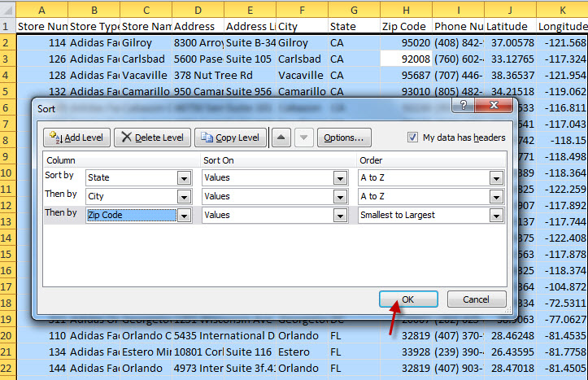Click cell with longitude -81.4535

[562, 335]
